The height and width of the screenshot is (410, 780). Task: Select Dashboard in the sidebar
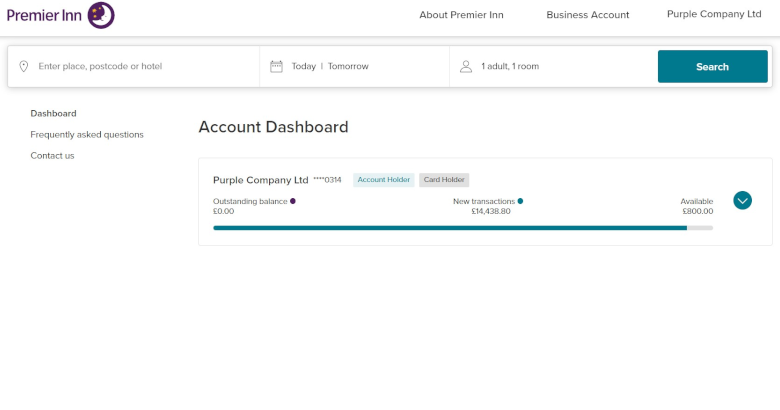pos(53,114)
